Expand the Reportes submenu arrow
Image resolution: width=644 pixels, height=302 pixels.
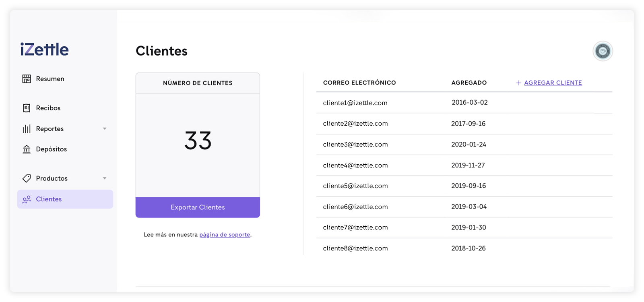pos(105,129)
